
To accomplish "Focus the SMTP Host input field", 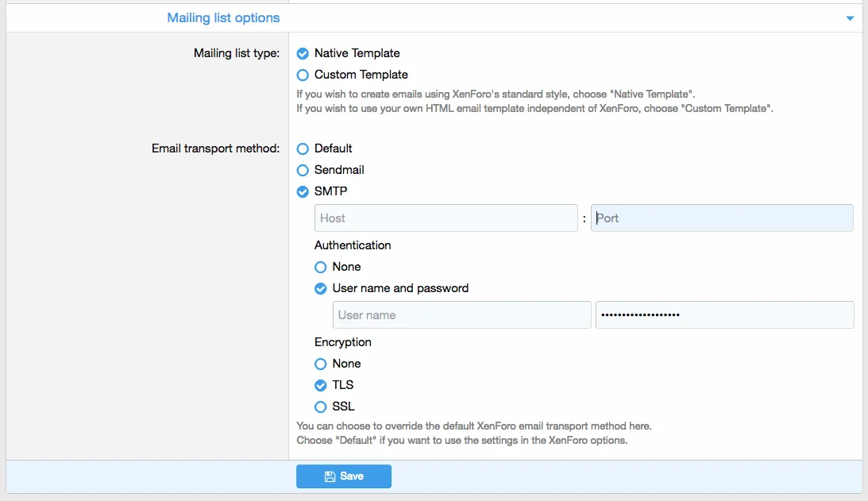I will [x=446, y=218].
